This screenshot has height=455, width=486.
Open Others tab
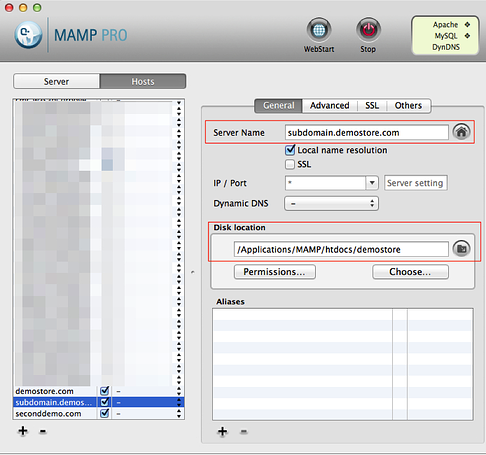(408, 105)
